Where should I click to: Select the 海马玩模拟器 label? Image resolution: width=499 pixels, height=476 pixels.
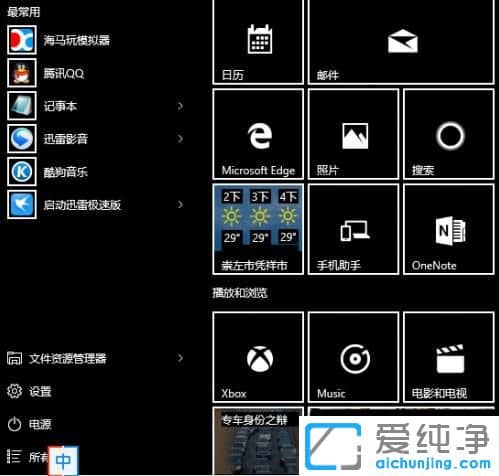[x=77, y=40]
